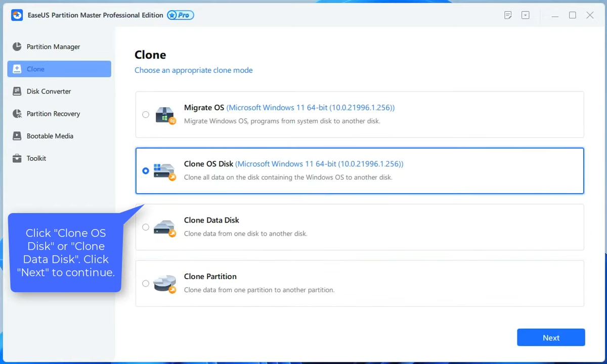Click the EaseUS logo icon
Screen dimensions: 607x364
click(17, 15)
